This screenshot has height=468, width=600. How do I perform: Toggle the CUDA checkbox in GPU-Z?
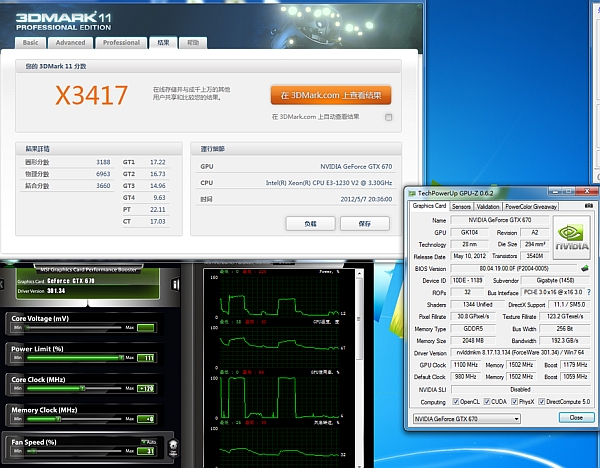487,401
